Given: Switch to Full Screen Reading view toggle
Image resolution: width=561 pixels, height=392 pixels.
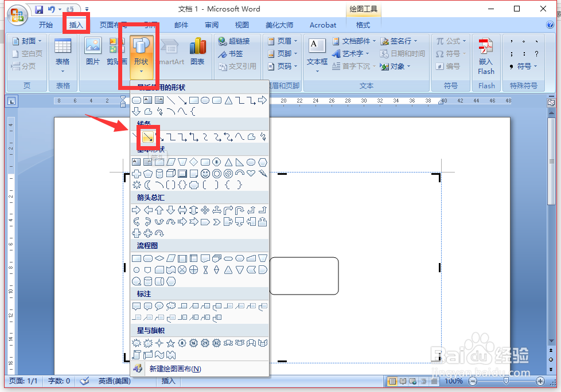Looking at the screenshot, I should [402, 381].
